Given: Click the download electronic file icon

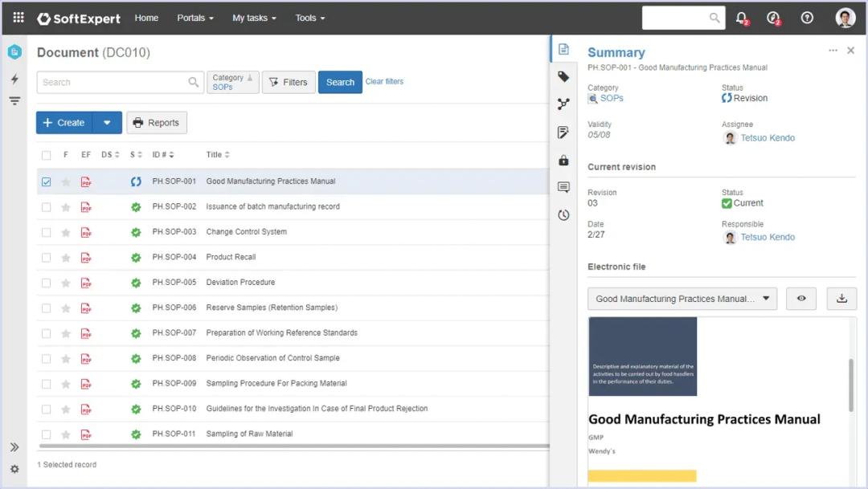Looking at the screenshot, I should click(x=841, y=299).
